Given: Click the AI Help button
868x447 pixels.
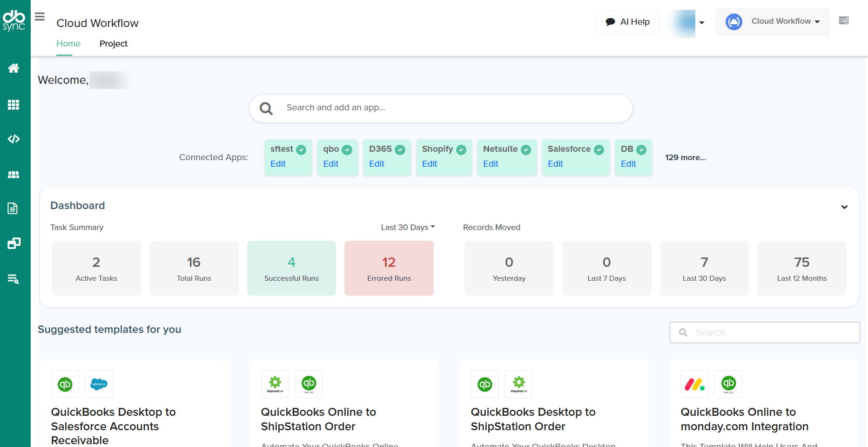Looking at the screenshot, I should (x=627, y=22).
